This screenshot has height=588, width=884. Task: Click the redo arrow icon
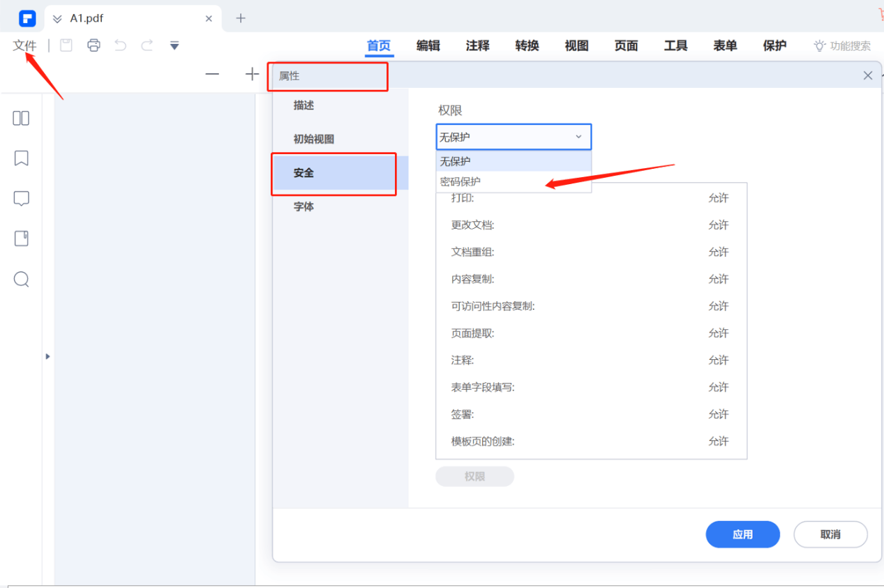tap(147, 45)
